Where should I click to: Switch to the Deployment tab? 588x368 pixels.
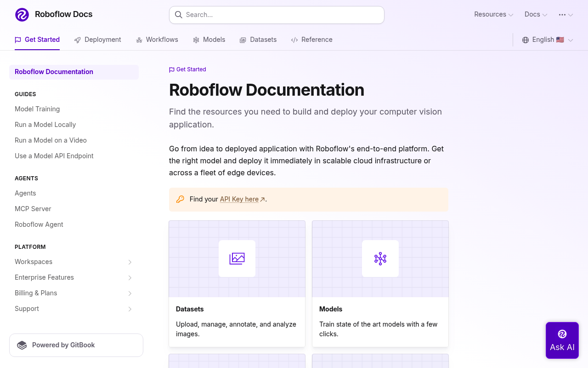pyautogui.click(x=98, y=40)
